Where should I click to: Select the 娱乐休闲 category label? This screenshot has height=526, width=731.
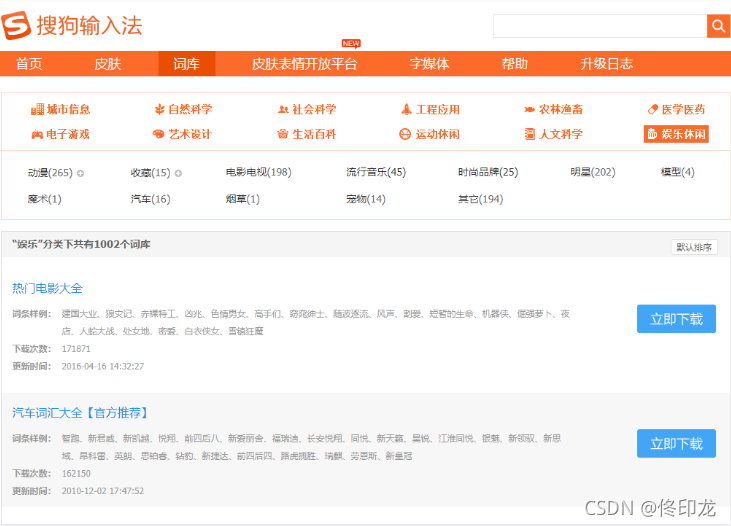coord(683,134)
